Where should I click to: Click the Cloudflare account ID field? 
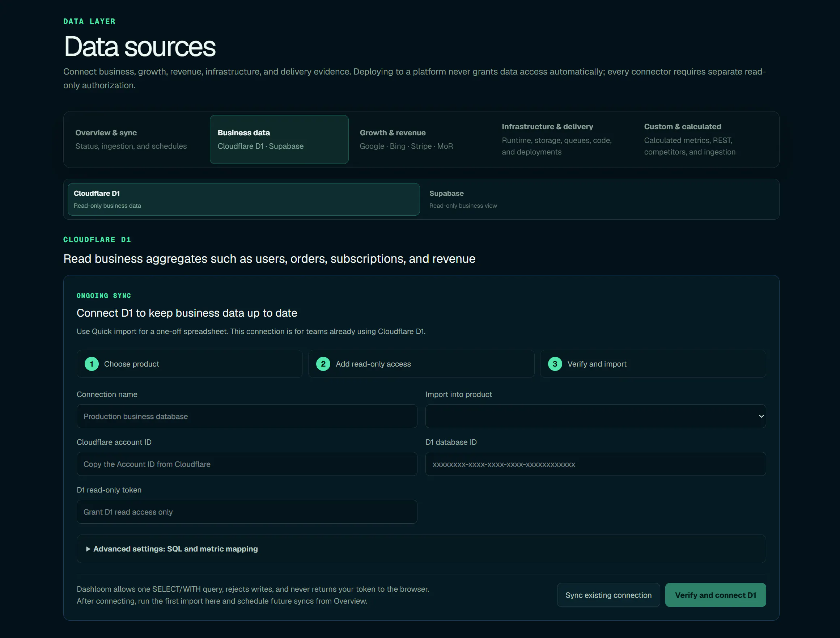click(247, 464)
